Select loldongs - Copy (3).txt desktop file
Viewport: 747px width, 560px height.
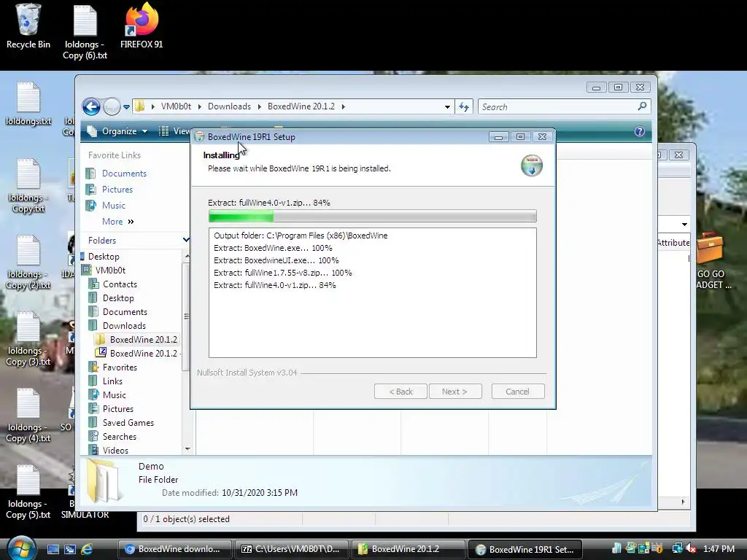[28, 338]
